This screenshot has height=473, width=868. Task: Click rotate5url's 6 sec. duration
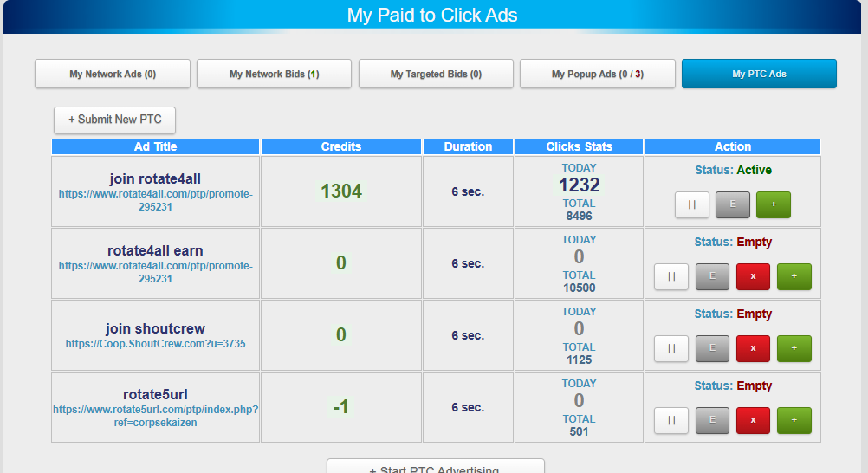(x=468, y=408)
